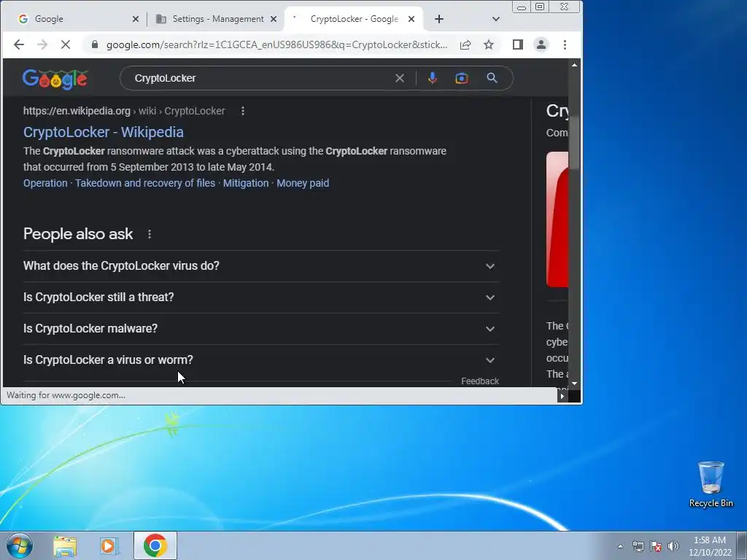Go back to the previous page

point(18,44)
